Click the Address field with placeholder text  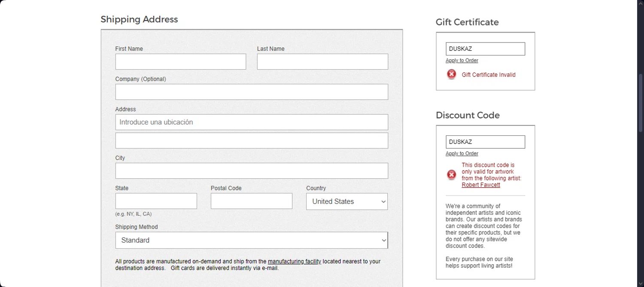point(251,122)
